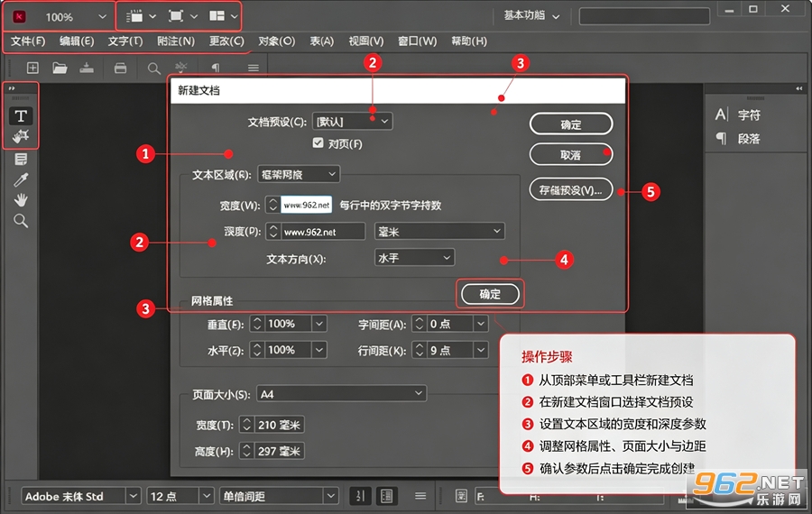Click the red application logo icon
This screenshot has height=514, width=812.
click(x=20, y=16)
